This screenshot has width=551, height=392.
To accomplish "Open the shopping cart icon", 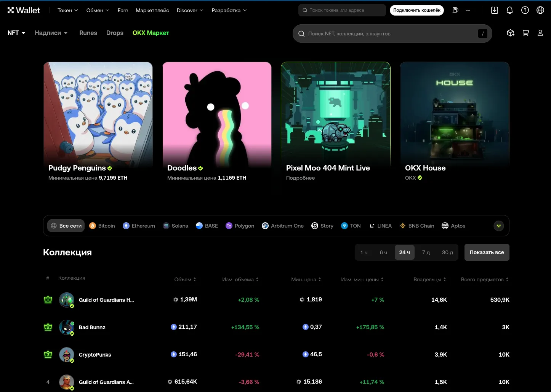I will 526,33.
